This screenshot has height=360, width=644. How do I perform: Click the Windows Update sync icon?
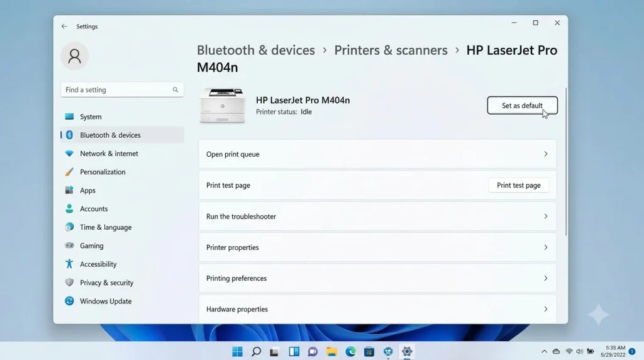[x=69, y=301]
